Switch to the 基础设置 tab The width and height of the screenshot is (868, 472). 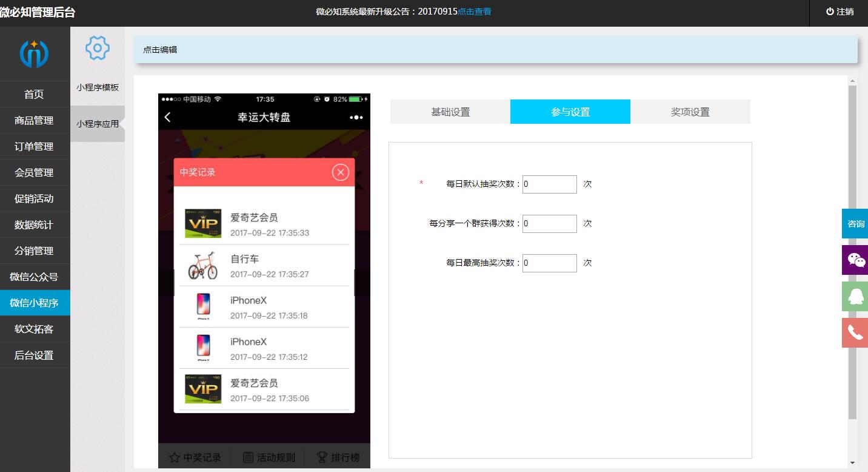450,112
